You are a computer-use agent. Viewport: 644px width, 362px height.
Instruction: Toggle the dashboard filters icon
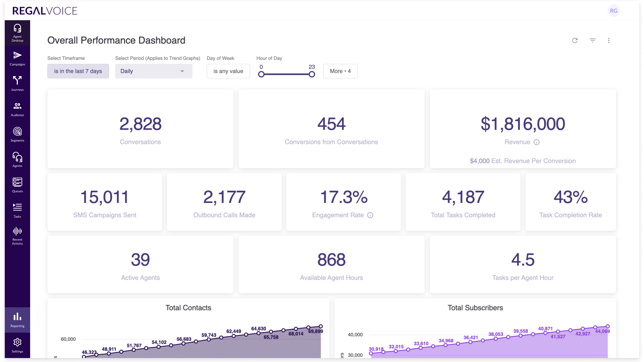pyautogui.click(x=592, y=40)
